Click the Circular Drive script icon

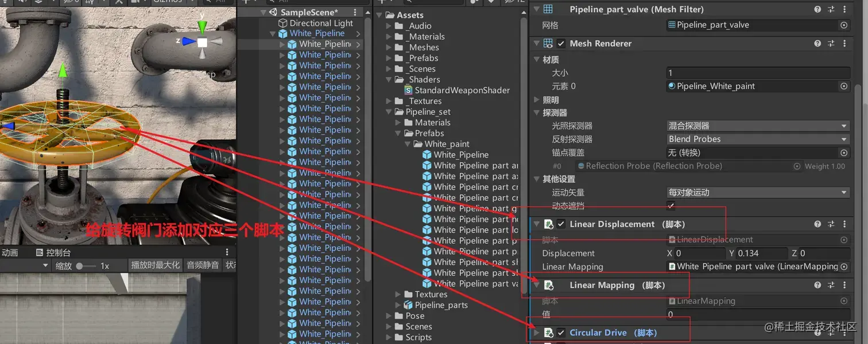coord(548,333)
